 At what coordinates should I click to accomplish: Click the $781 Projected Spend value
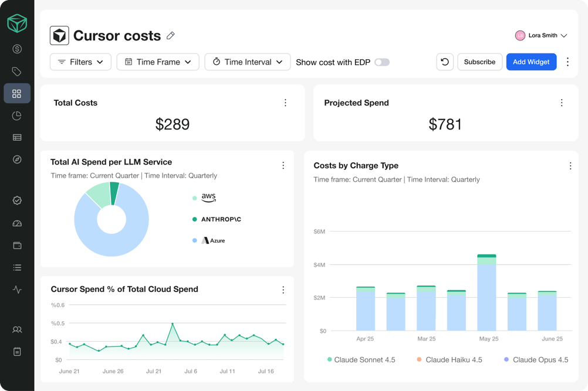pos(445,124)
